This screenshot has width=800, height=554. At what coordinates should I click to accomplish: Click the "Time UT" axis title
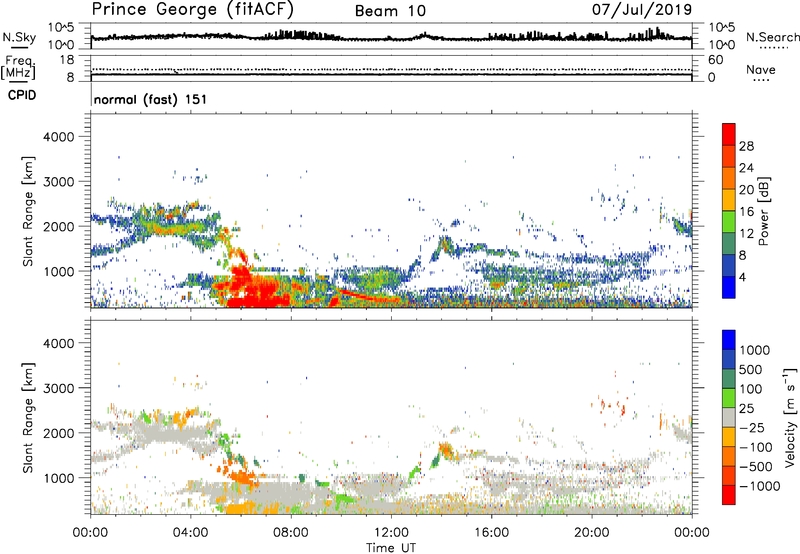point(391,548)
